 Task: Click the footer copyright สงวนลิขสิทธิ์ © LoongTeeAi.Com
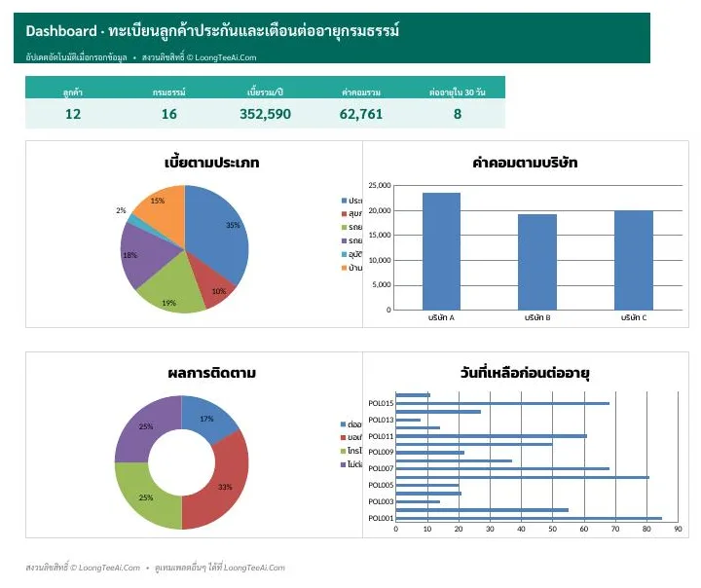point(83,568)
